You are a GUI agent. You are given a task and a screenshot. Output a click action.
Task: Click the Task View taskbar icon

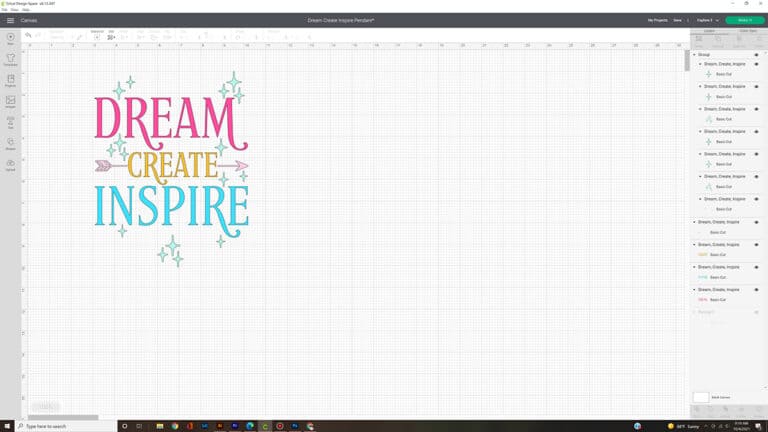139,426
